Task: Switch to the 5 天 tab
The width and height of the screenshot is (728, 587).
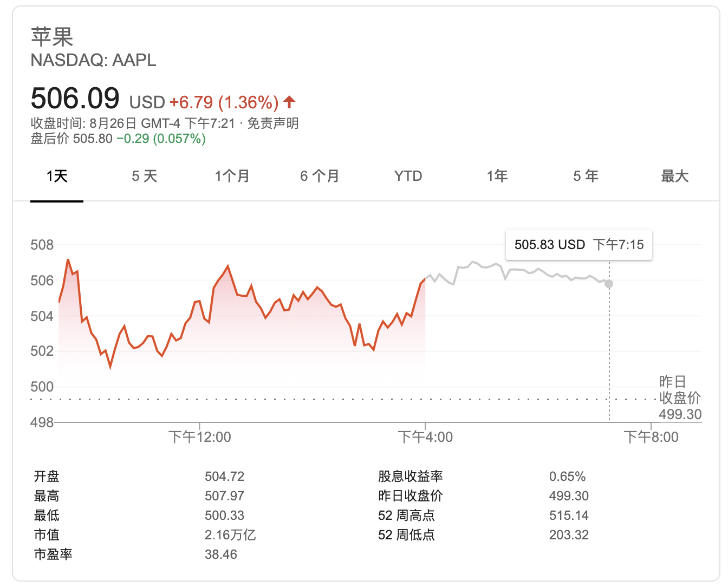Action: pyautogui.click(x=145, y=176)
